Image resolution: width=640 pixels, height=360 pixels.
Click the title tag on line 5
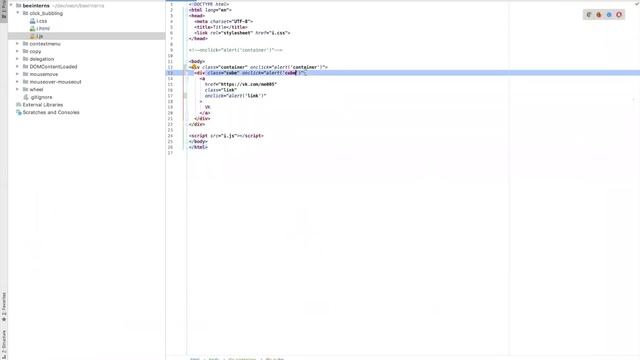[x=221, y=27]
